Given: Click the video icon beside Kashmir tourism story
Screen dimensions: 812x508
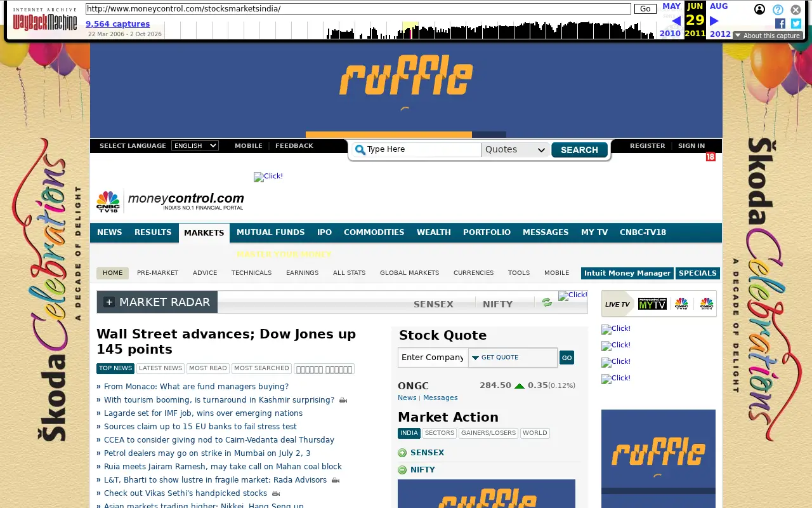Looking at the screenshot, I should [343, 401].
